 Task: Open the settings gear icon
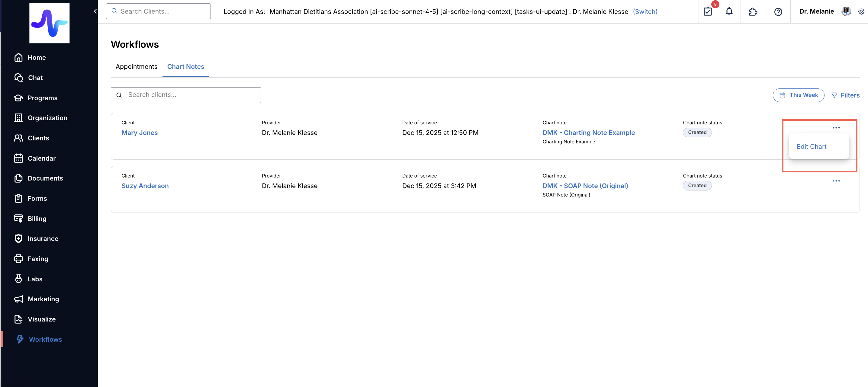coord(861,11)
